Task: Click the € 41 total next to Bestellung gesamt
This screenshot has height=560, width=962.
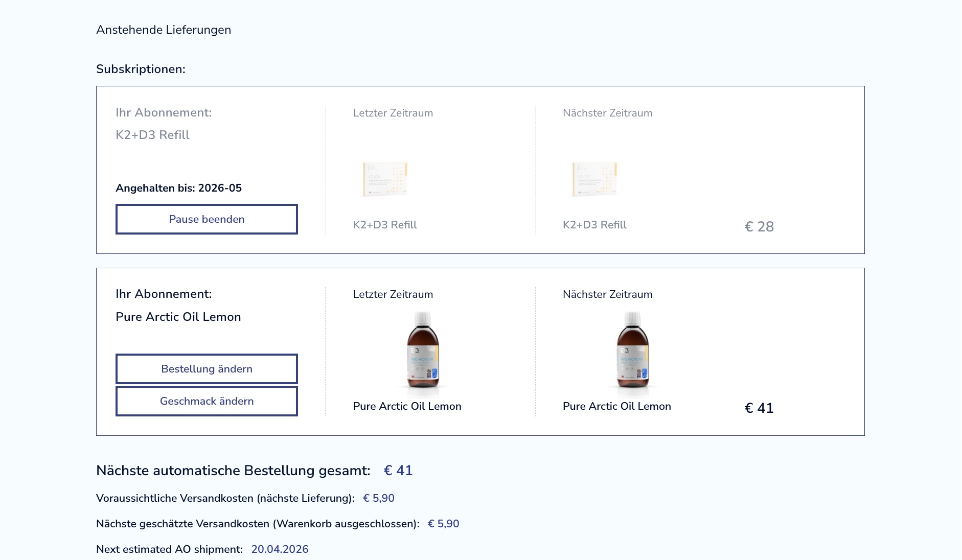Action: [398, 471]
